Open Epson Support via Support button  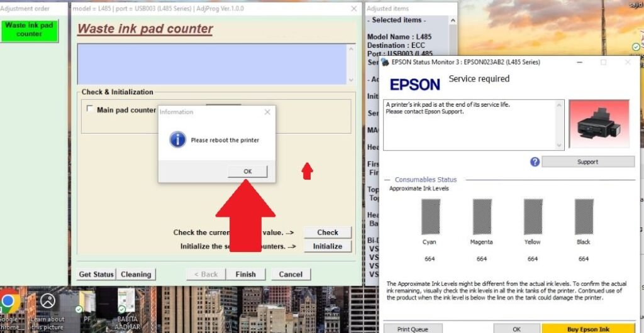[588, 162]
